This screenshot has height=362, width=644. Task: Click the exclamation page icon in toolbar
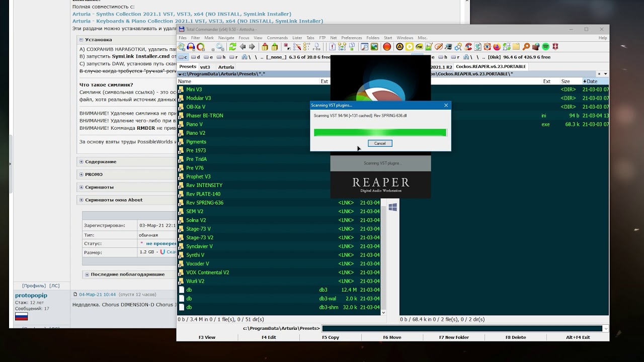click(333, 47)
